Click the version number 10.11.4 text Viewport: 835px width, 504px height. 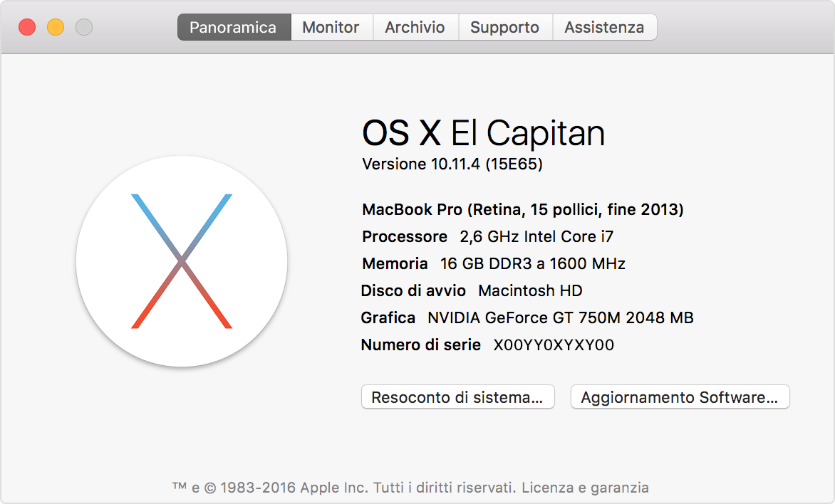coord(453,164)
